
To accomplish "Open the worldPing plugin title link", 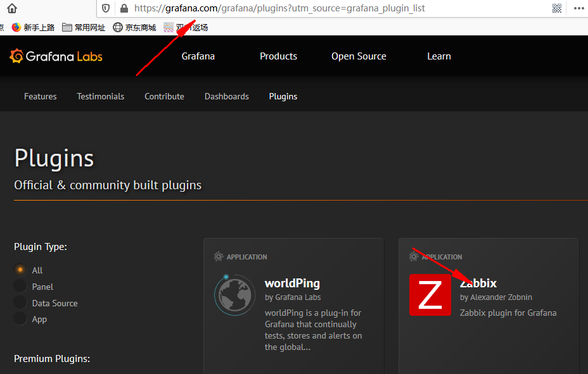I will [292, 284].
